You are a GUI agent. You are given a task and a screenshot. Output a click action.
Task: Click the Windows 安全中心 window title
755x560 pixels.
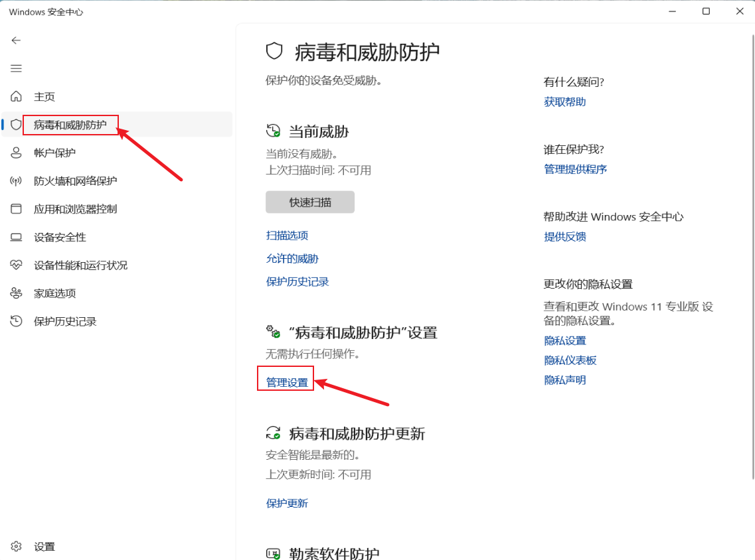coord(46,12)
